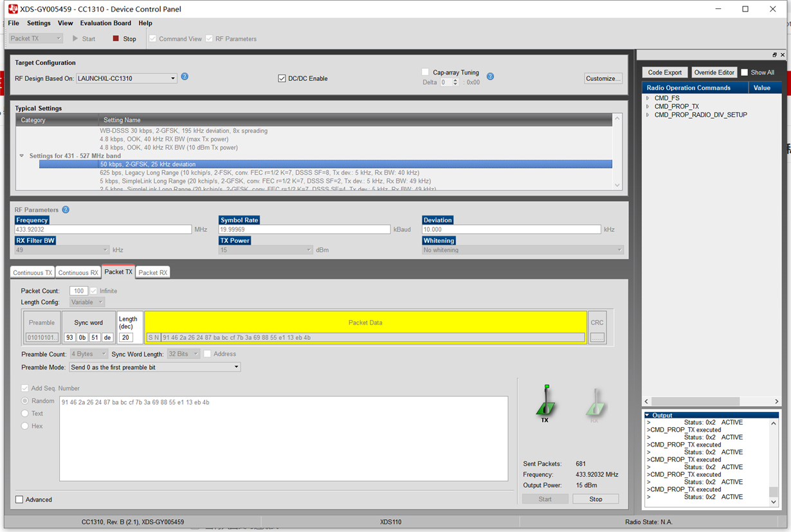Image resolution: width=791 pixels, height=532 pixels.
Task: Open the Override Editor
Action: point(714,73)
